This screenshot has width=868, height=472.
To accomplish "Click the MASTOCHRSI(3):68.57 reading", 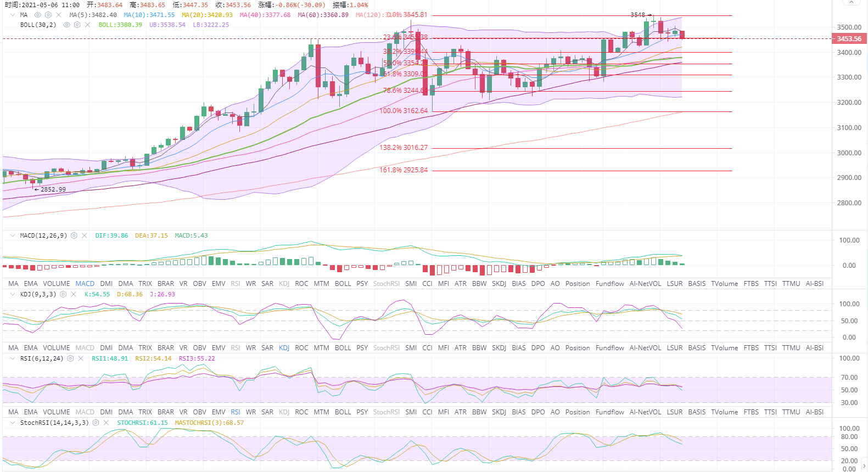I will tap(209, 423).
